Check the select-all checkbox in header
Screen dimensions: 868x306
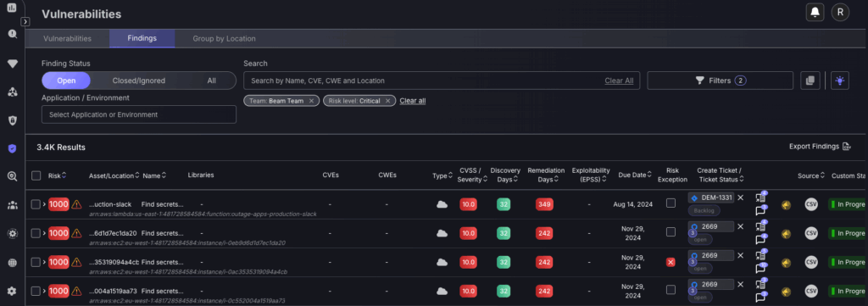pos(36,175)
